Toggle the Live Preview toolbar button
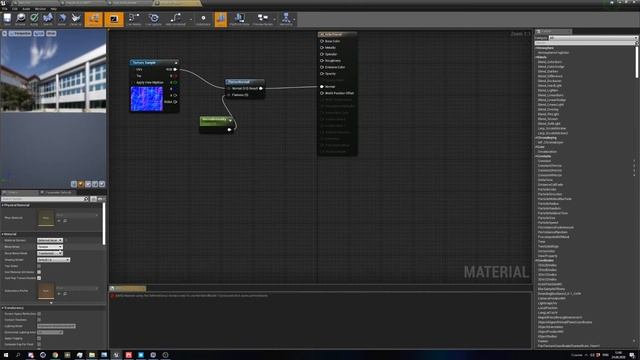This screenshot has height=360, width=640. coord(114,19)
